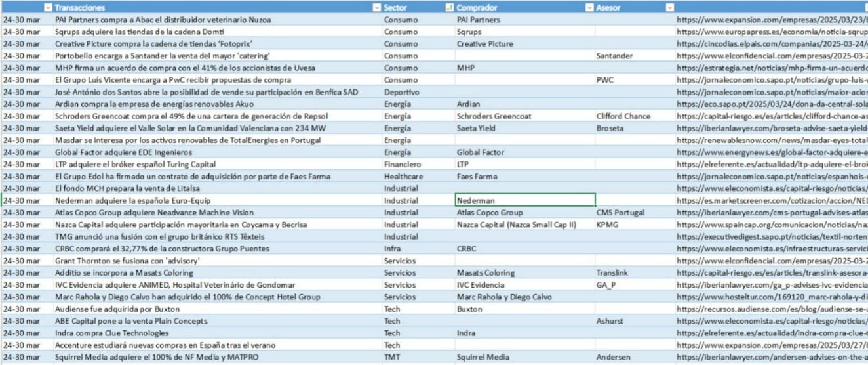Click 'José António dos Santos' transaction cell
Viewport: 868px width, 365px height.
pos(218,92)
